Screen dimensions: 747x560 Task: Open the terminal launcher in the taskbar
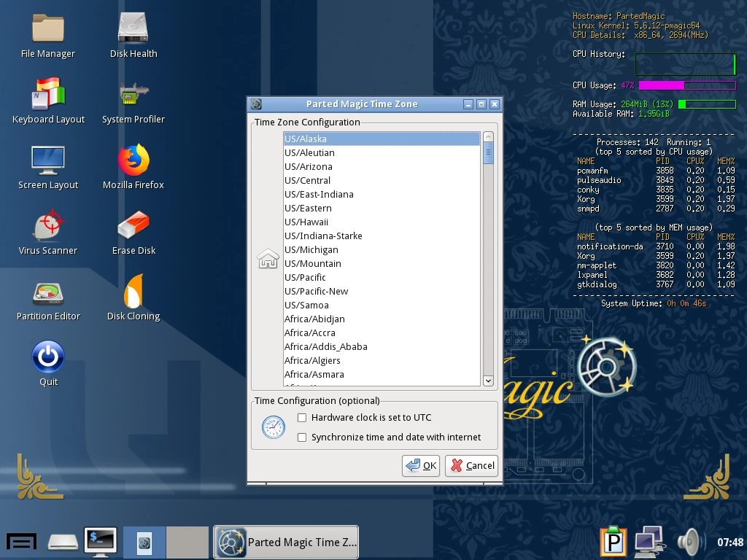click(x=101, y=542)
